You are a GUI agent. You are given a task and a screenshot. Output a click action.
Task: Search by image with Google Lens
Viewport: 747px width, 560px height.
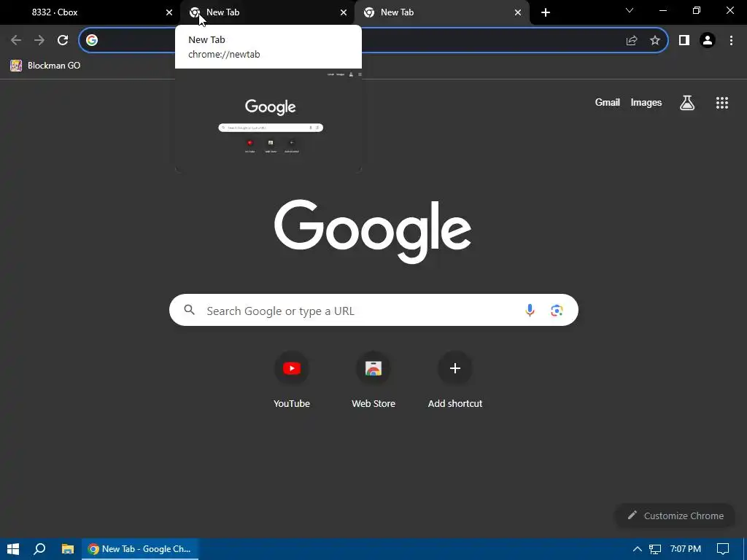(x=557, y=311)
